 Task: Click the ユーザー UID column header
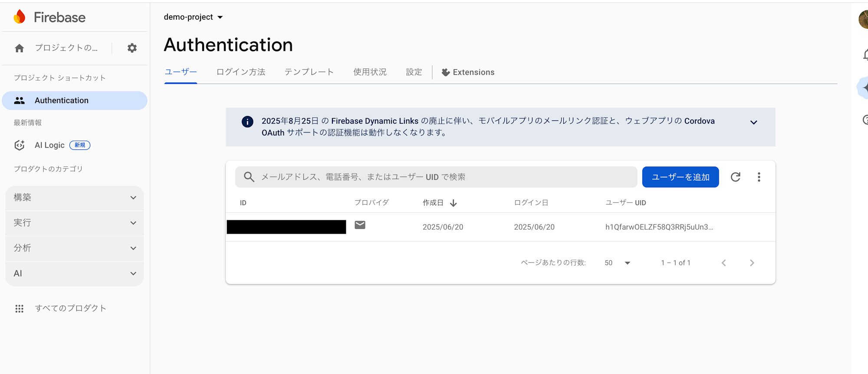(626, 203)
